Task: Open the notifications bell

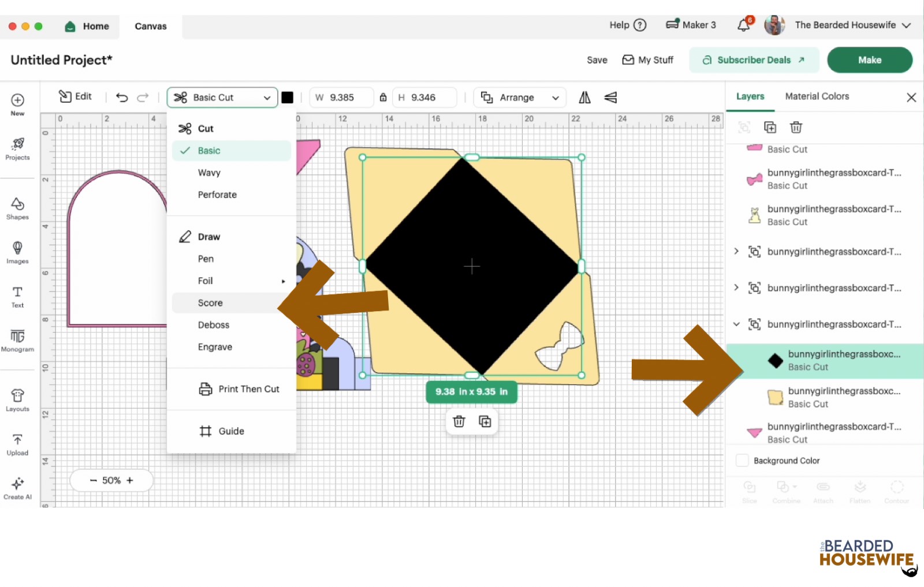Action: click(x=744, y=25)
